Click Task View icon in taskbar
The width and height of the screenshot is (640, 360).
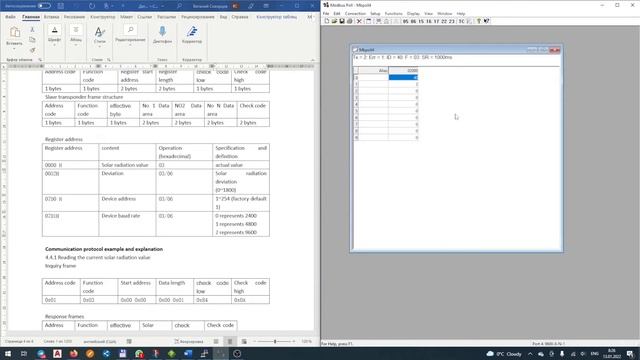point(24,353)
